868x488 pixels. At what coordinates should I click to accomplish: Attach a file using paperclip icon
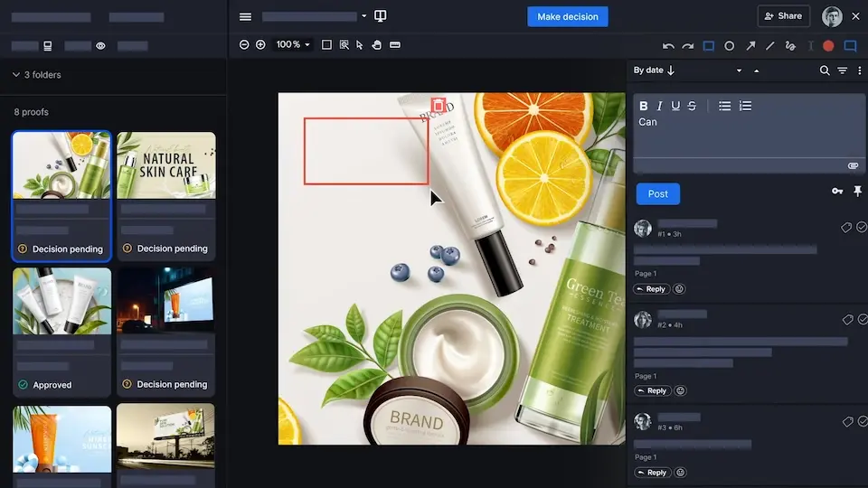coord(852,166)
